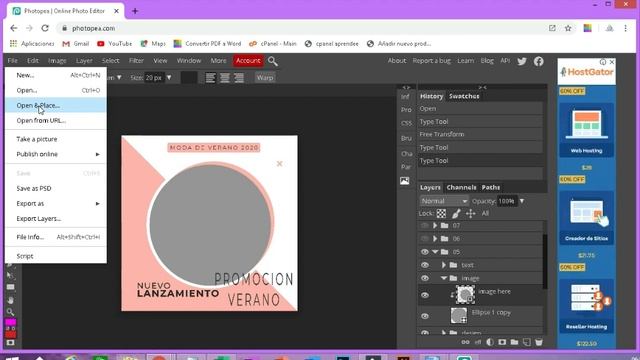Select the Hand tool in the toolbar
Viewport: 640px width, 360px height.
point(11,300)
